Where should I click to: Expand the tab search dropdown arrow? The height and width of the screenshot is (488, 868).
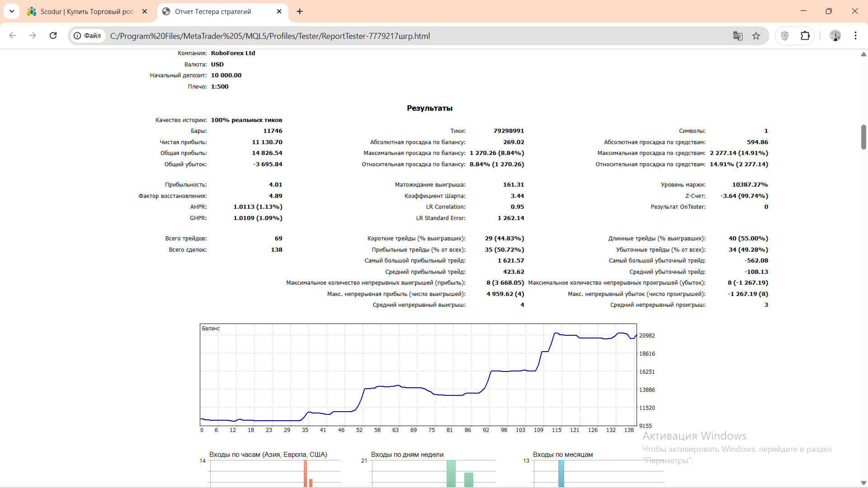tap(12, 11)
